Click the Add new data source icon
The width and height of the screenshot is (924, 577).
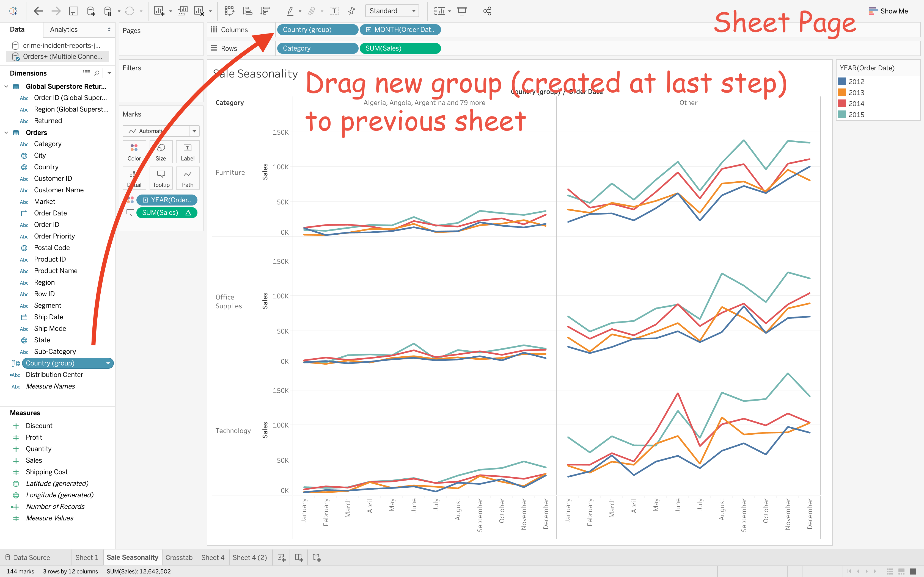coord(90,11)
